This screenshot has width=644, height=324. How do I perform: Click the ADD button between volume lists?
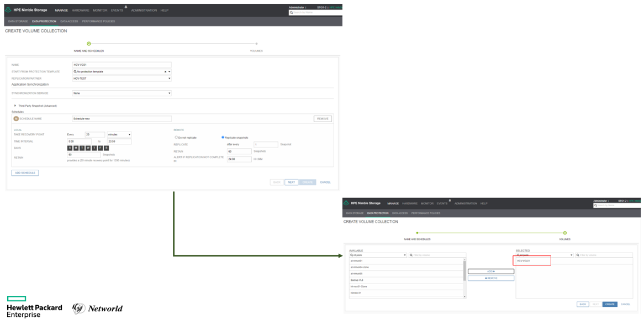tap(491, 271)
